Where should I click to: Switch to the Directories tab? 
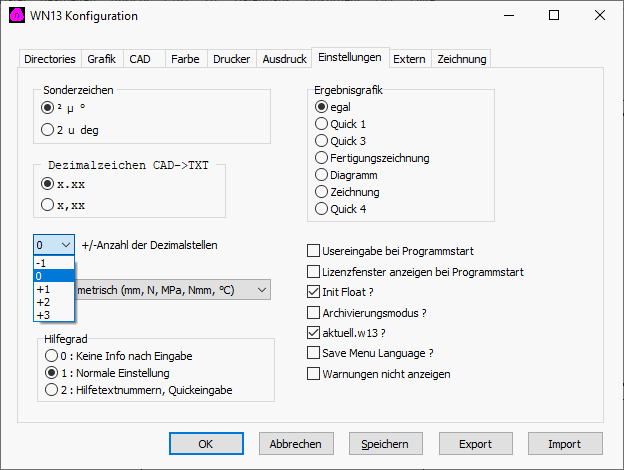pos(49,59)
